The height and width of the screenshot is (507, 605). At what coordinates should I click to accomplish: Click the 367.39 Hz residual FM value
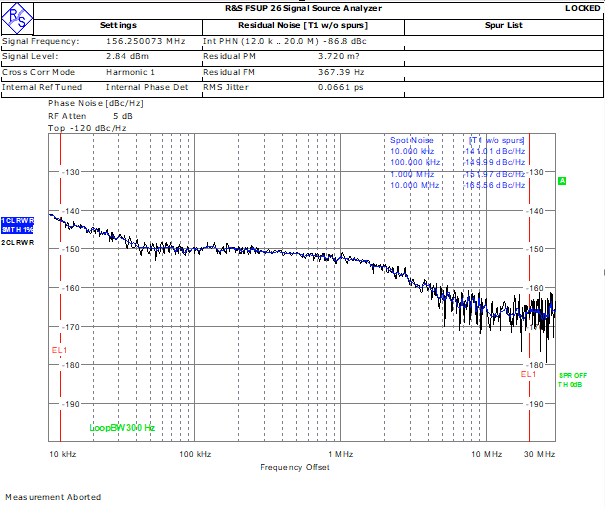[x=341, y=72]
